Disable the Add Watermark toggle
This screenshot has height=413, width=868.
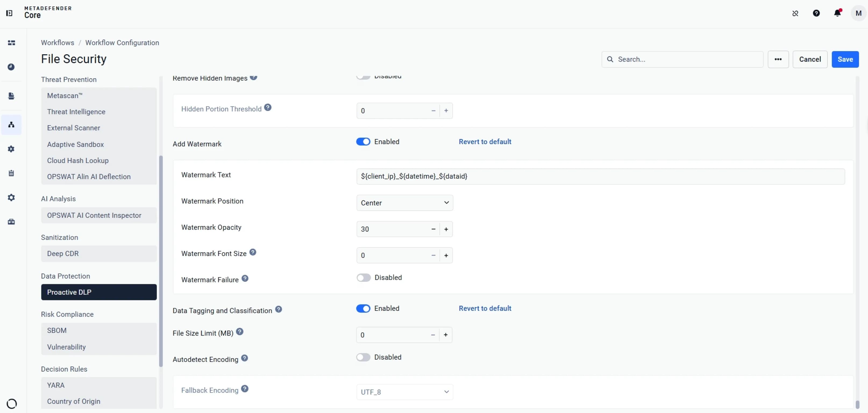coord(363,141)
